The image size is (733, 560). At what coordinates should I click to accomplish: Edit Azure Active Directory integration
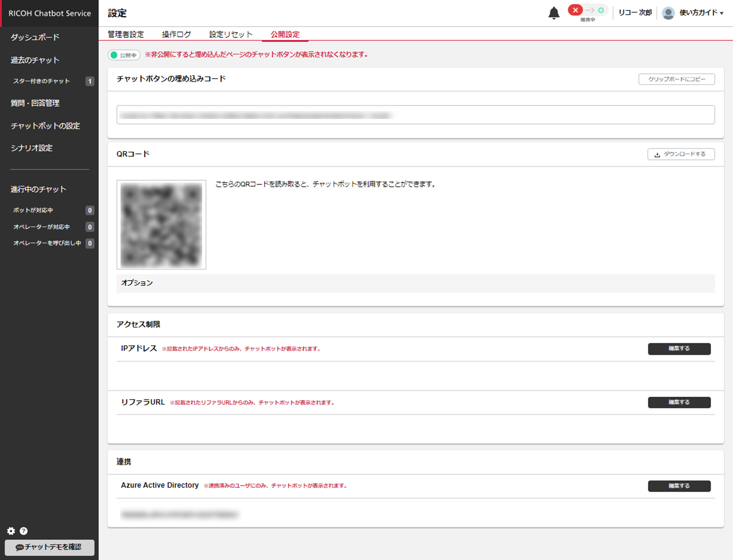(679, 486)
